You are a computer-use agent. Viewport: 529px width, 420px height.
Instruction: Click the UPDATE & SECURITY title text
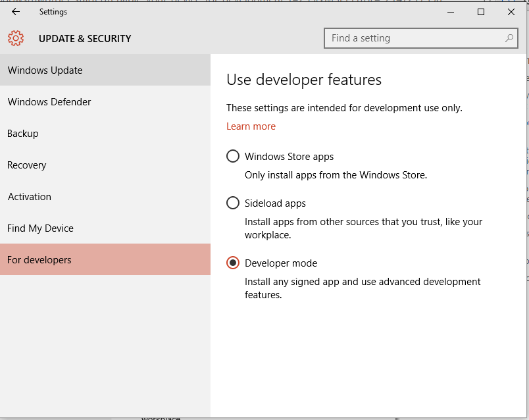pyautogui.click(x=85, y=38)
